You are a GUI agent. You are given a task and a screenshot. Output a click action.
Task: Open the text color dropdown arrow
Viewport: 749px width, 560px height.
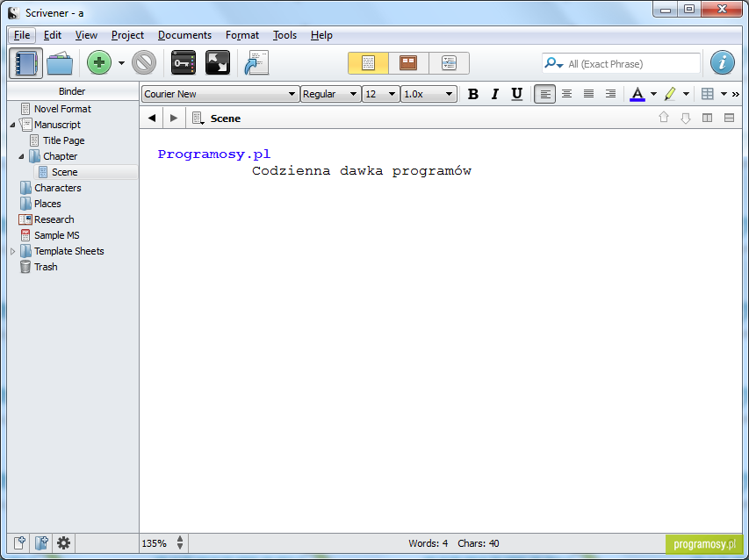653,94
